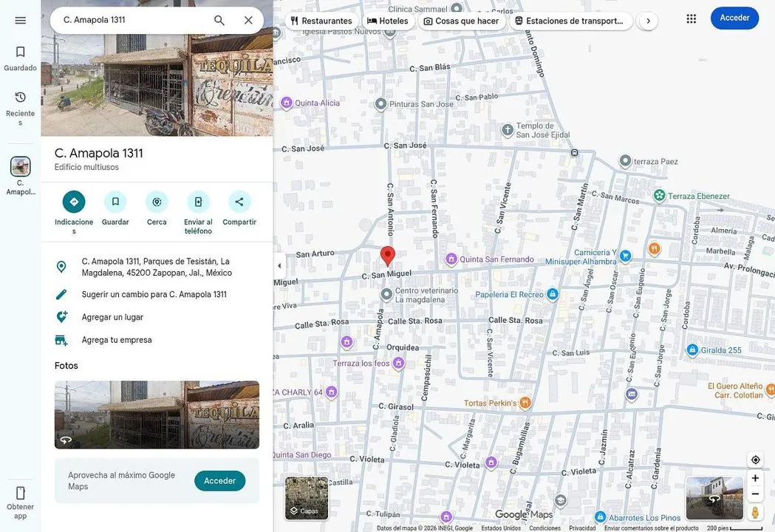Open the Capas layers switcher

point(307,498)
